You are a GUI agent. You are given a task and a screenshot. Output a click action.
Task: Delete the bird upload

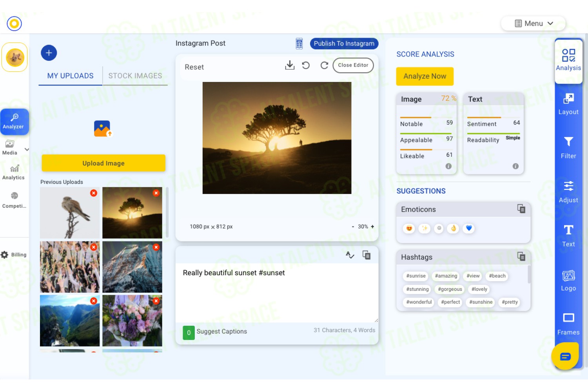coord(94,193)
